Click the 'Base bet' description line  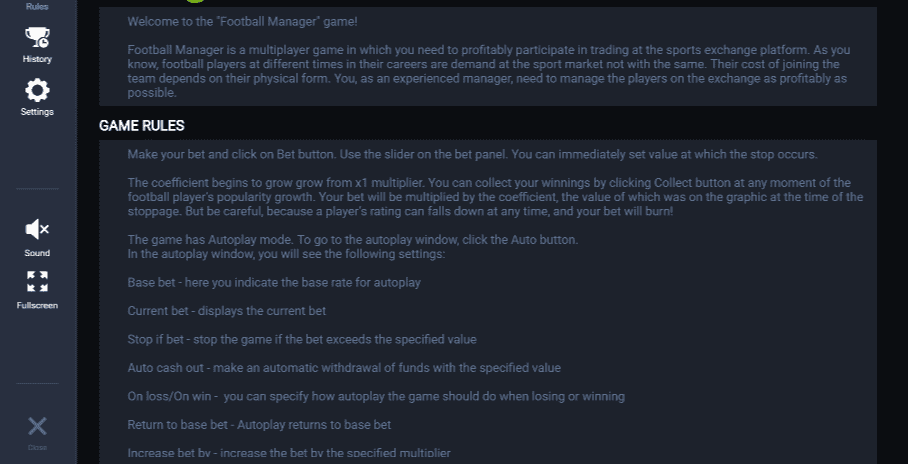(x=274, y=283)
